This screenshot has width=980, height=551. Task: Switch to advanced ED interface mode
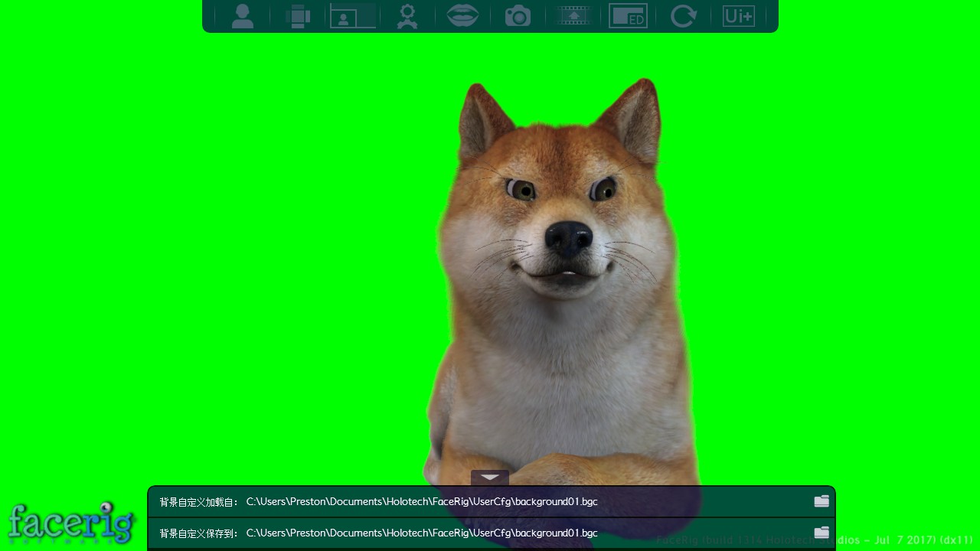[628, 15]
